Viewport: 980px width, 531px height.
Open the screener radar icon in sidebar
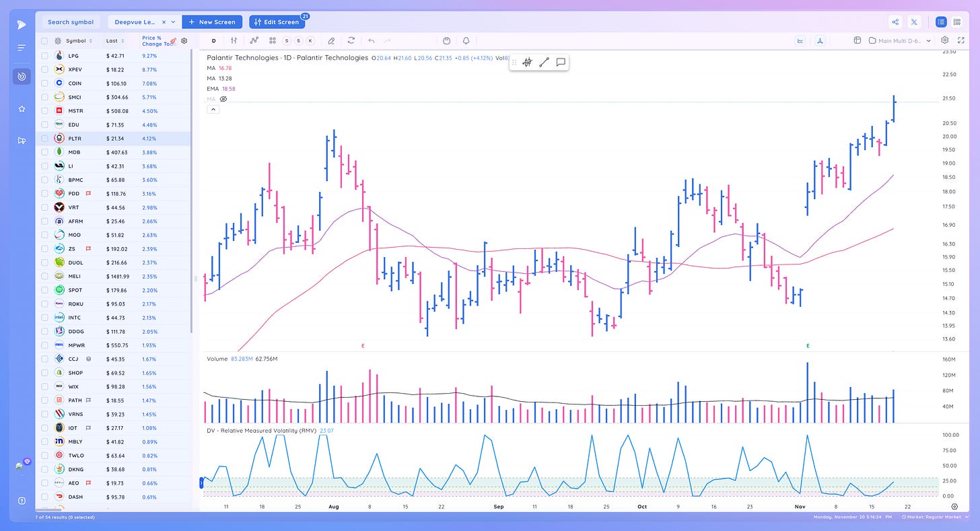22,77
